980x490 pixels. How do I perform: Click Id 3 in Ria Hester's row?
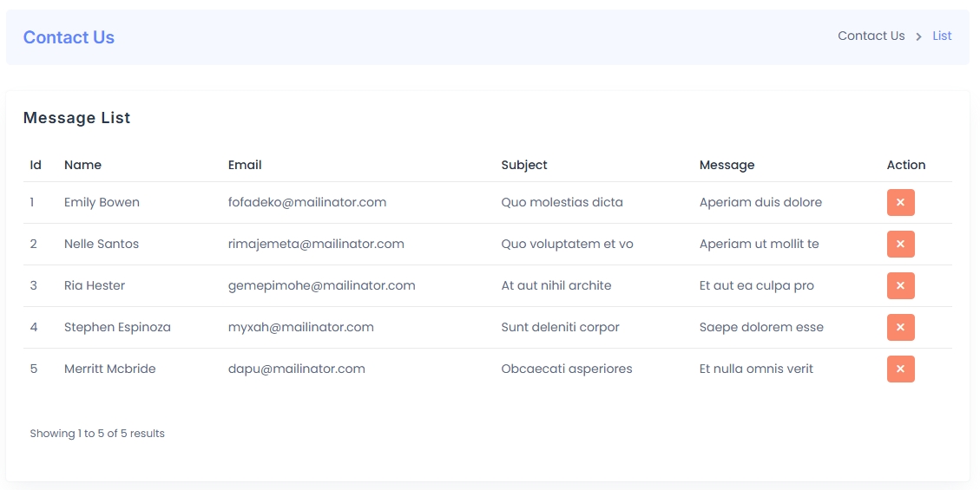point(33,285)
